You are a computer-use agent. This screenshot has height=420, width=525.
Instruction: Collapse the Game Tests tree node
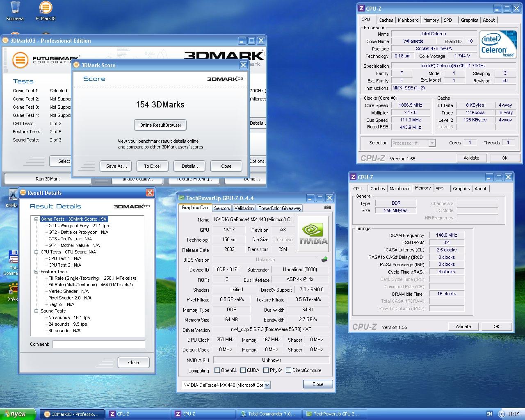37,219
